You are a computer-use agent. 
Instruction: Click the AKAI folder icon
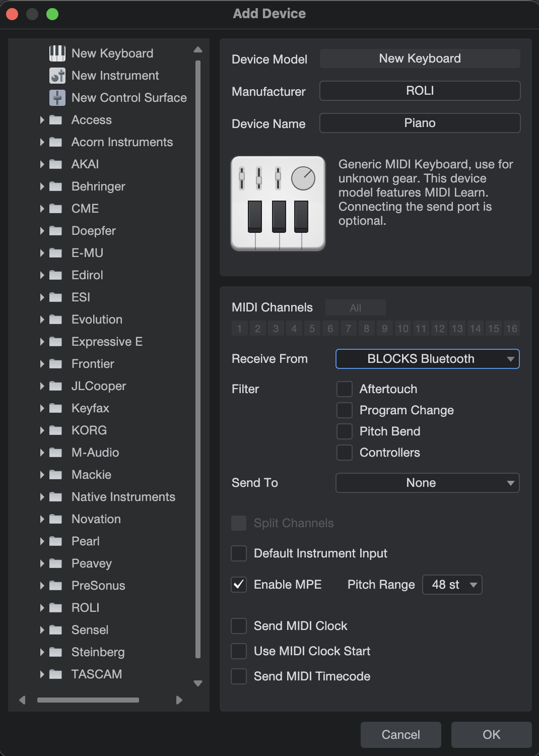55,164
